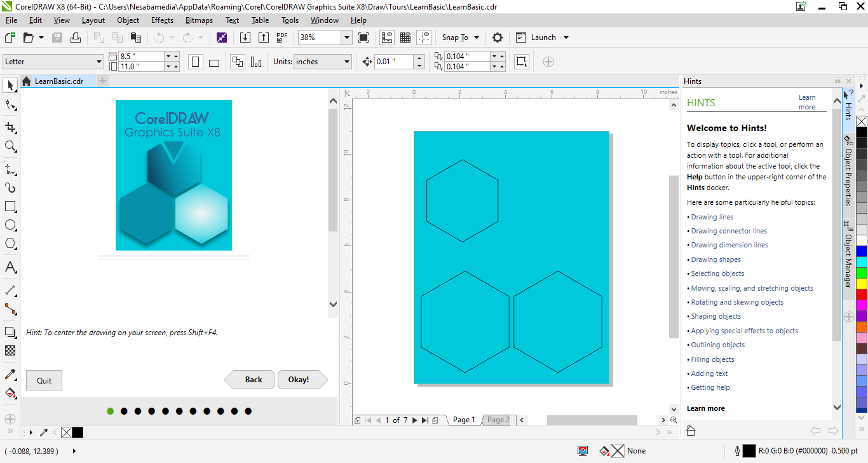Open Options with the gear icon

point(498,38)
